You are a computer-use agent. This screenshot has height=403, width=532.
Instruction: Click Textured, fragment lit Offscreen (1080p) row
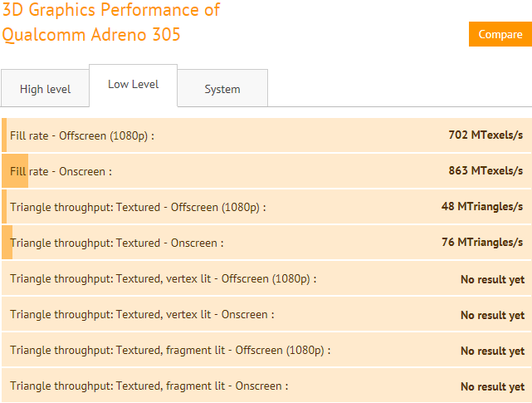[x=266, y=349]
